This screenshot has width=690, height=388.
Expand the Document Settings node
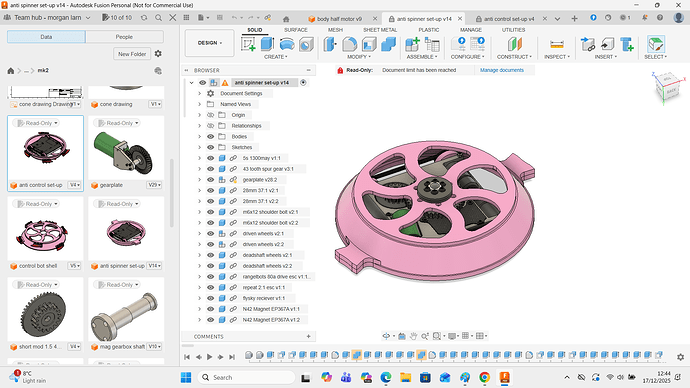point(199,93)
